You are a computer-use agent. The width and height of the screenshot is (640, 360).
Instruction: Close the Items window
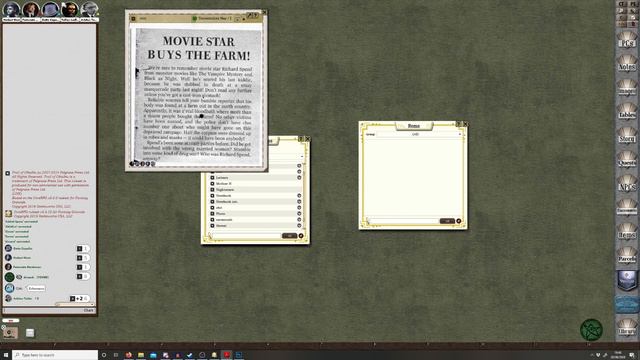click(465, 124)
